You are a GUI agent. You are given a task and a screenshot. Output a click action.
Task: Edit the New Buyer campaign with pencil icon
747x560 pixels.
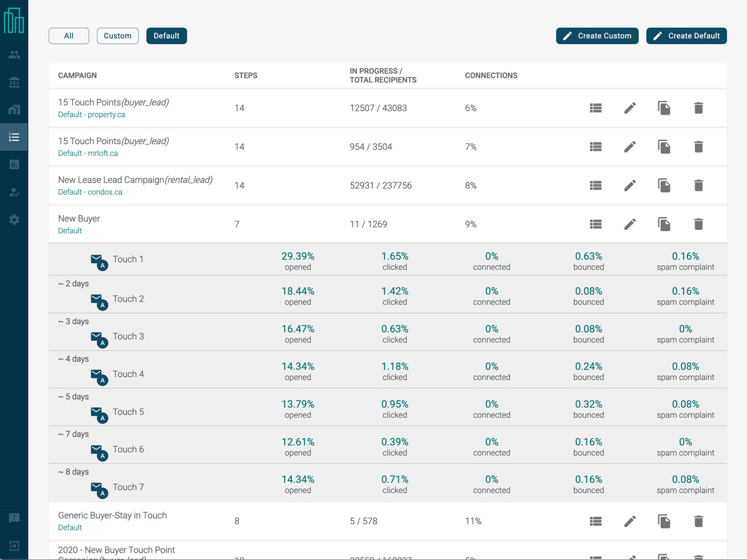(x=630, y=224)
